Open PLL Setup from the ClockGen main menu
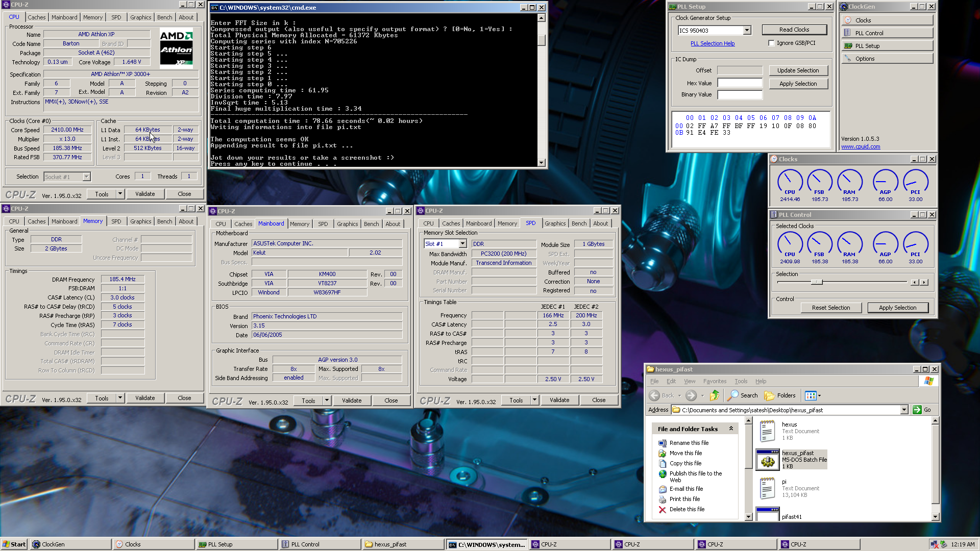The width and height of the screenshot is (980, 551). [887, 46]
